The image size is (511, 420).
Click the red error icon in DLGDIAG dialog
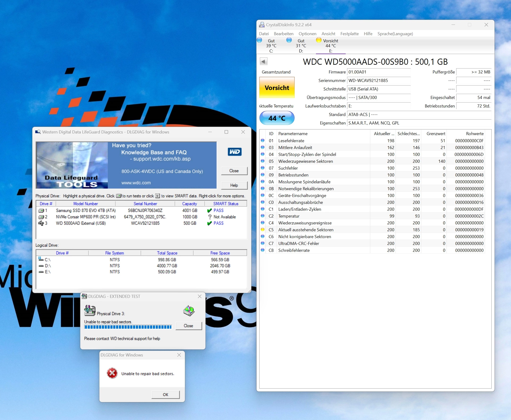pos(112,373)
